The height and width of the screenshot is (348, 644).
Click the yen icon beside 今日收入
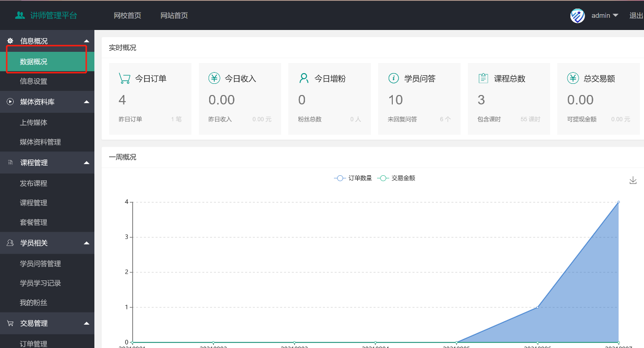214,78
